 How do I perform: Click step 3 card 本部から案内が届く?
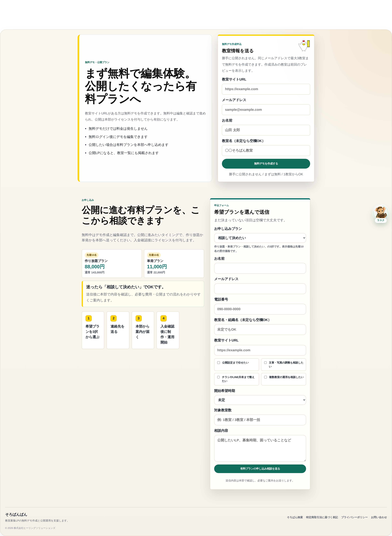(143, 330)
